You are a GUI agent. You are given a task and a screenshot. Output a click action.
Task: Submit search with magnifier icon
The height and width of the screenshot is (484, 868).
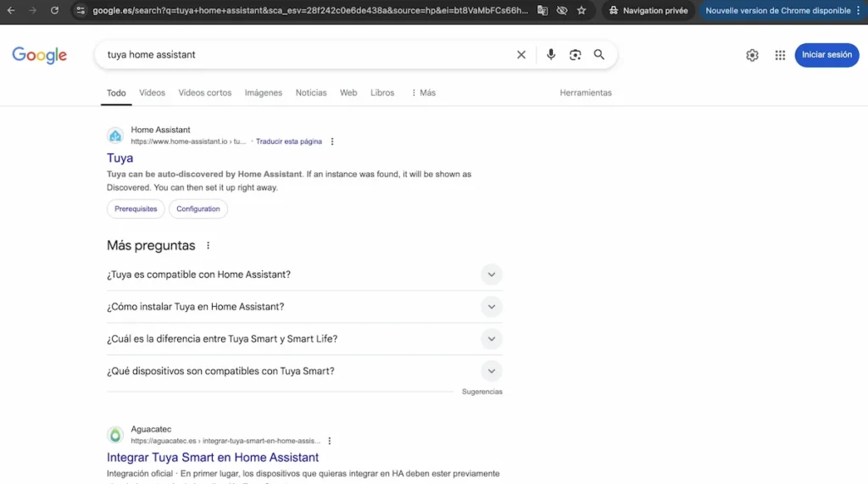click(x=599, y=54)
